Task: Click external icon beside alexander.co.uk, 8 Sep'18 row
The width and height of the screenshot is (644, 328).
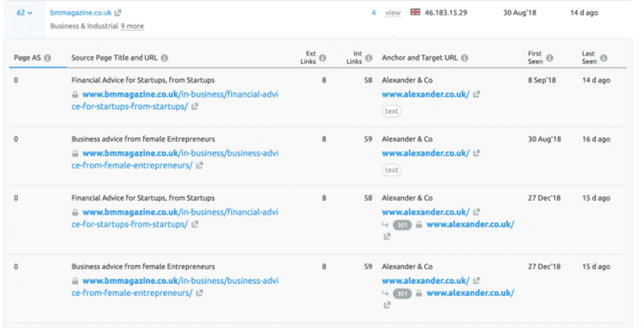Action: [x=477, y=94]
